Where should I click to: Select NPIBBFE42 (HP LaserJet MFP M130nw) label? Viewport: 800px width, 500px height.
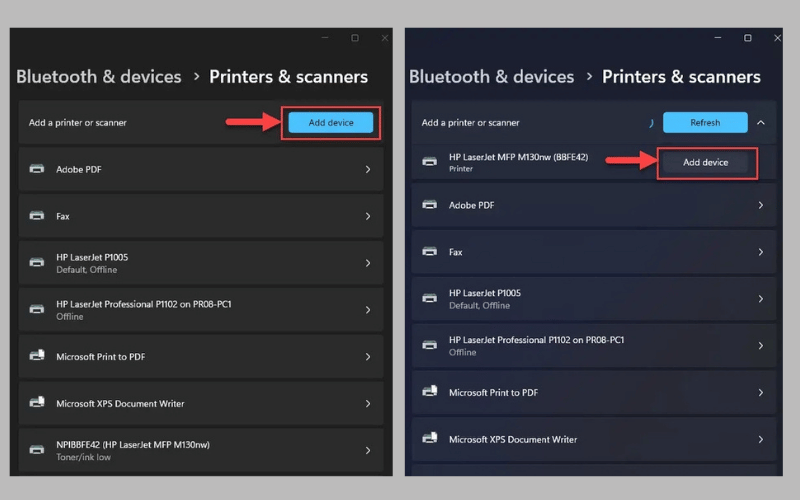coord(133,445)
